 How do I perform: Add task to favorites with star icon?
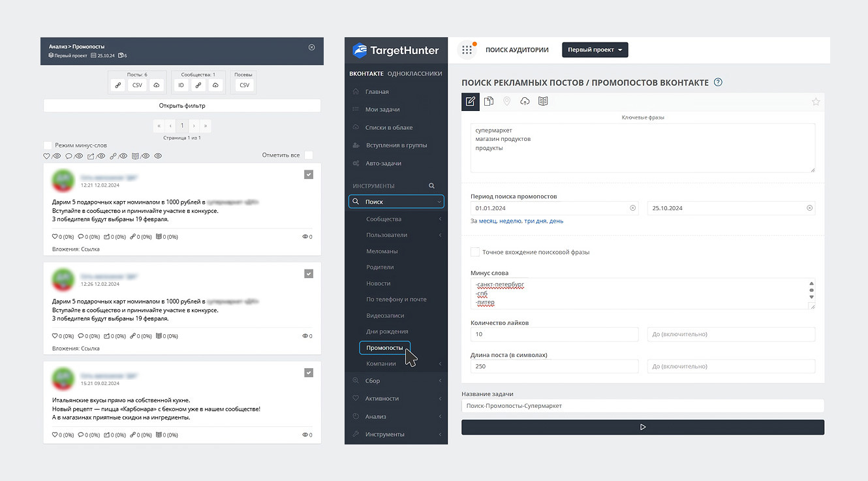click(x=815, y=102)
